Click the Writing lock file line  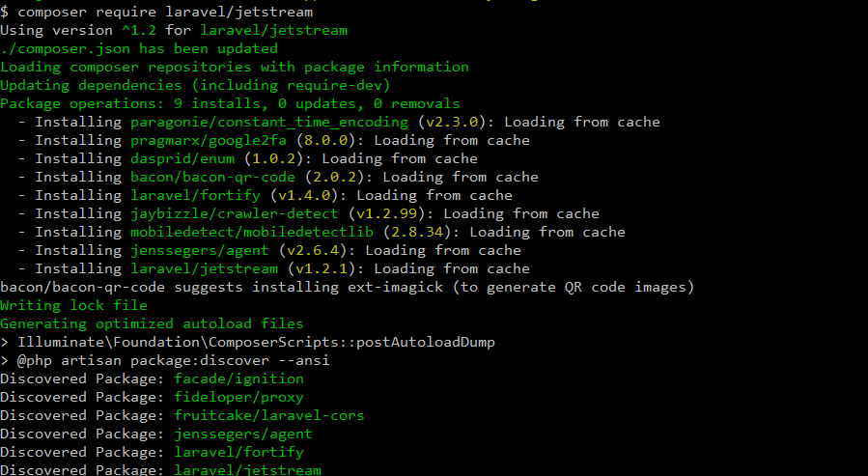pos(73,305)
